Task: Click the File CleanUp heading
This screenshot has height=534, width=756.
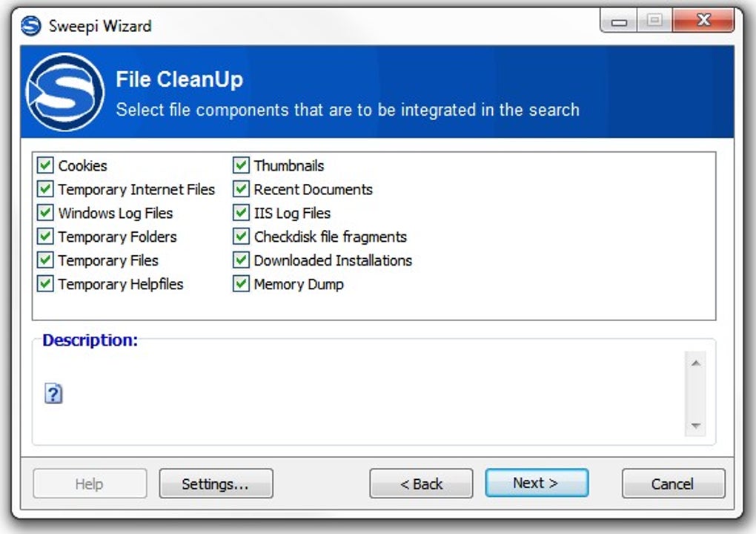Action: [179, 79]
